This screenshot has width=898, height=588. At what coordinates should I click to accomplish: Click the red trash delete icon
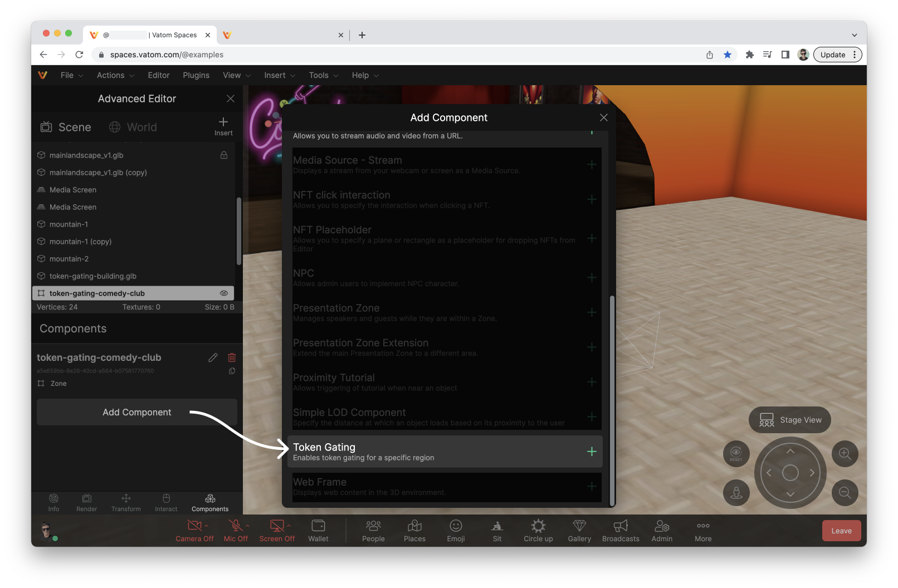click(232, 357)
